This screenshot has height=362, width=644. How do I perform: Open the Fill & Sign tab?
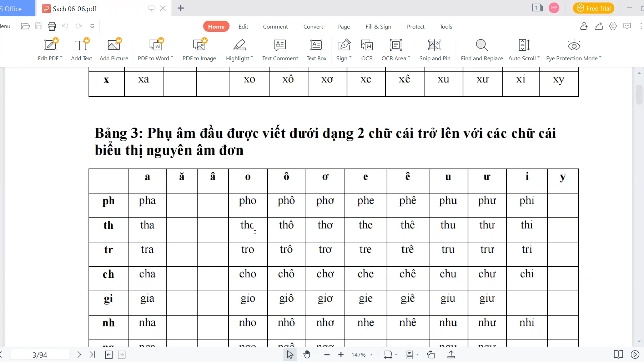point(378,26)
